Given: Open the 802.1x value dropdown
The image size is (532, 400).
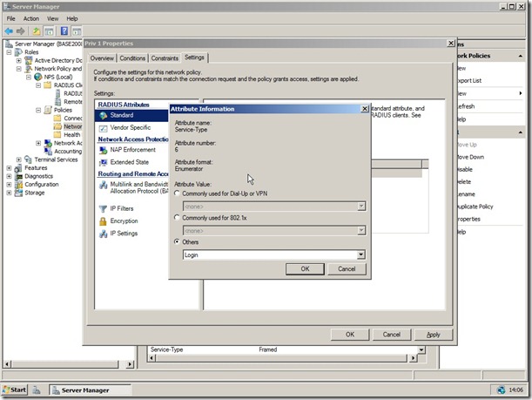Looking at the screenshot, I should [x=361, y=231].
